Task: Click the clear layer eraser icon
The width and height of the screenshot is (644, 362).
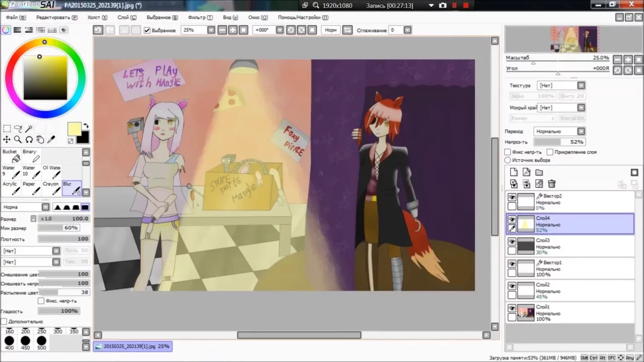Action: point(539,184)
